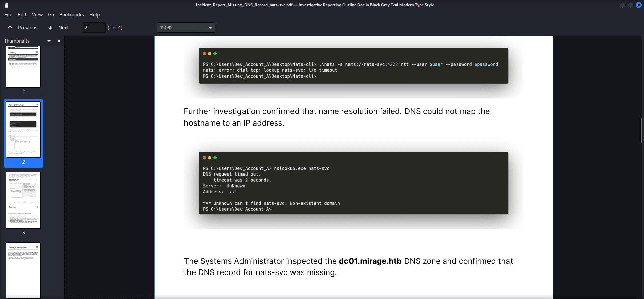
Task: Select the page 4 thumbnail
Action: coord(23,270)
